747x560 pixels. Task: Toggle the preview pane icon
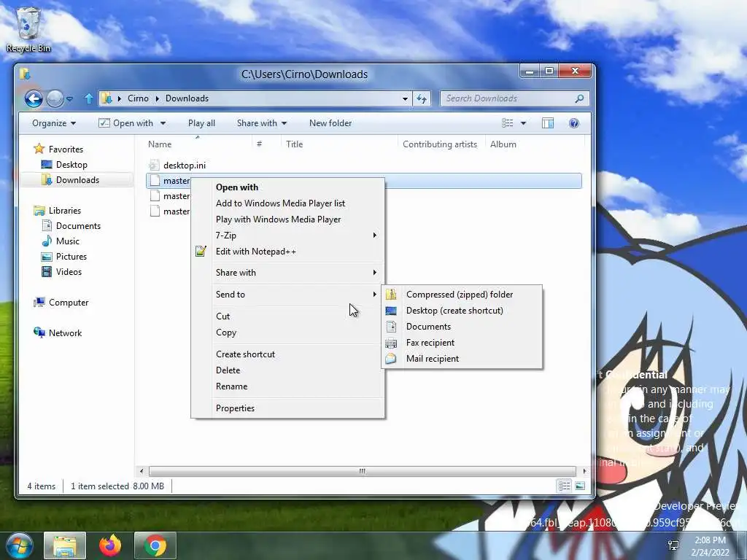(x=548, y=123)
